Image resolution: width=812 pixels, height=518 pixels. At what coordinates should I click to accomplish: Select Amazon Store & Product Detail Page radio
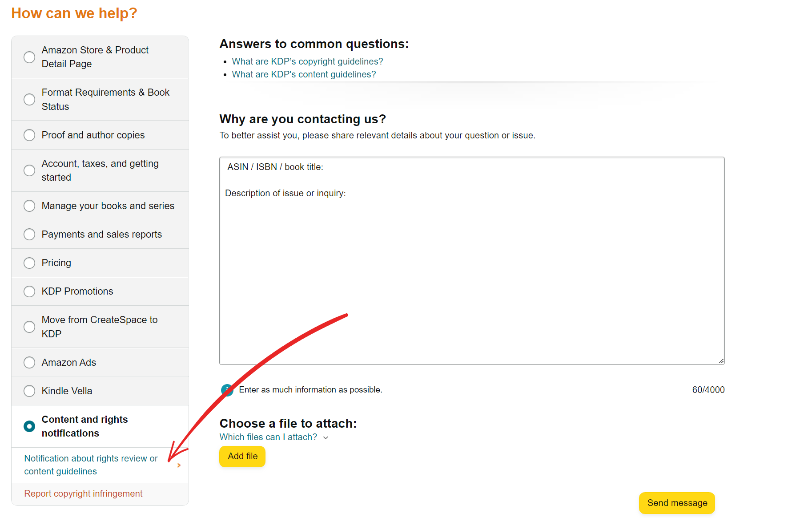point(29,57)
